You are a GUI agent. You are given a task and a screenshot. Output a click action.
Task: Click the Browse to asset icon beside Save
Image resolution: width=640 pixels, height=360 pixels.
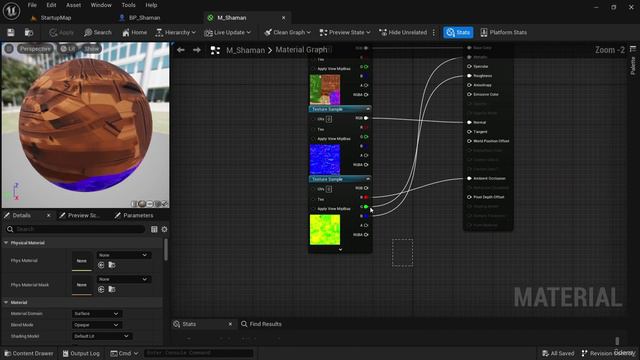coord(29,32)
